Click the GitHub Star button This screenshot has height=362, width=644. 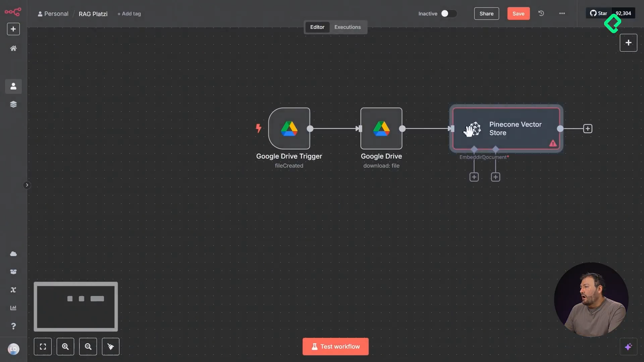(599, 14)
